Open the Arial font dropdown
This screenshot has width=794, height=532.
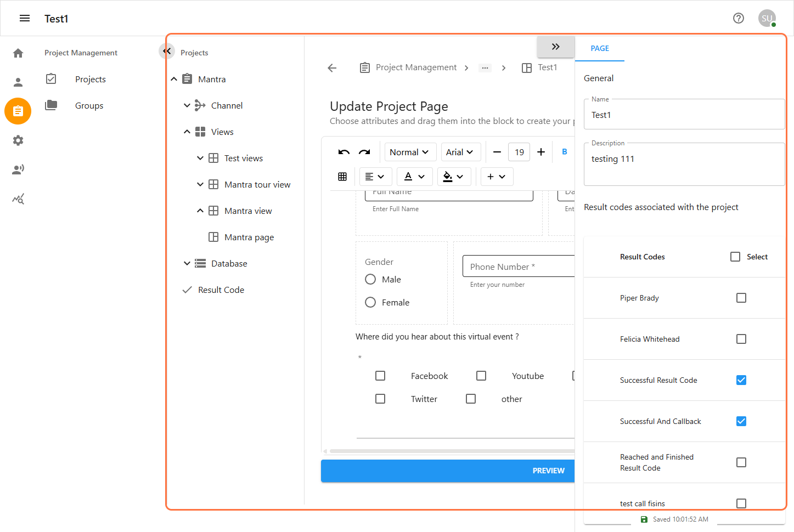(460, 152)
